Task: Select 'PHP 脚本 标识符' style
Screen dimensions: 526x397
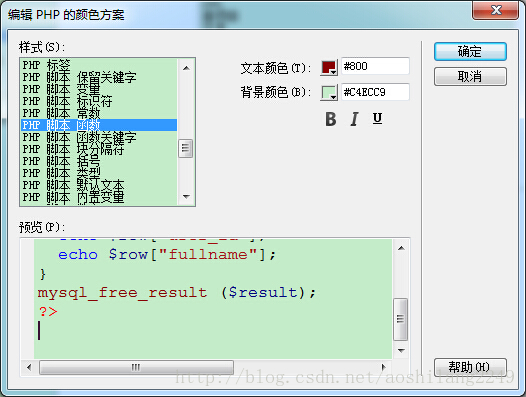Action: (x=99, y=101)
